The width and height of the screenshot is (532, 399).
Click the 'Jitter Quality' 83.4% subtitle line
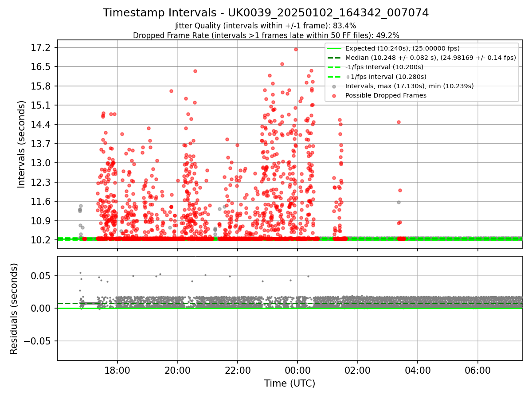266,26
